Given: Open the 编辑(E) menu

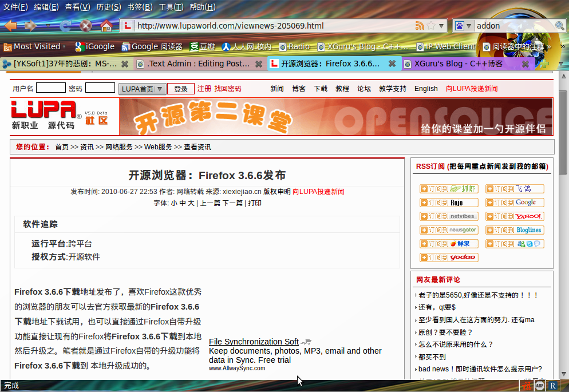Looking at the screenshot, I should point(46,7).
